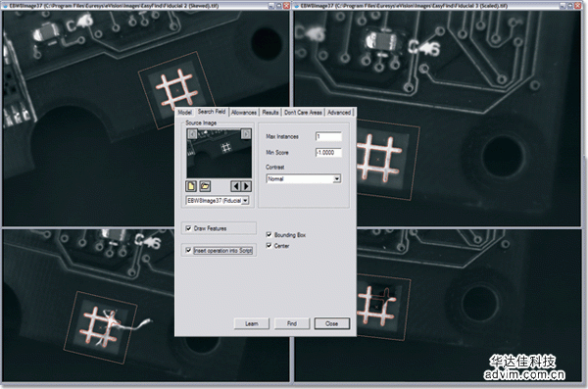The width and height of the screenshot is (588, 389).
Task: Click the next image black arrow button
Action: tap(246, 186)
